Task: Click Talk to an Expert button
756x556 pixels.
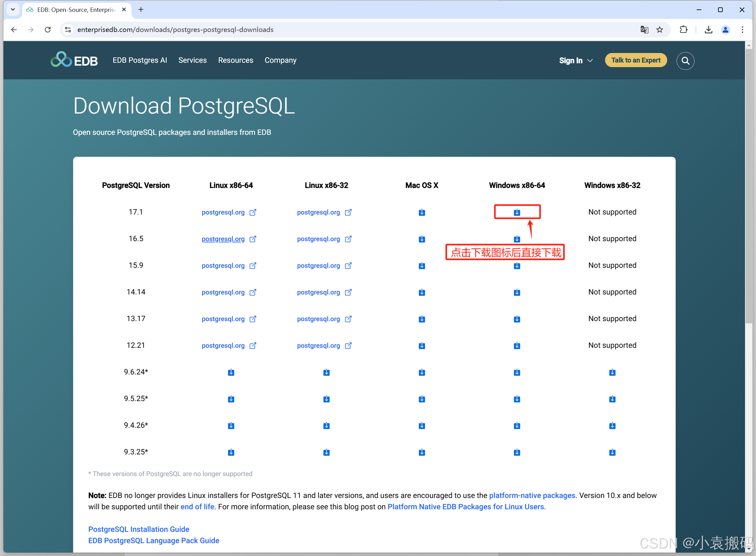Action: [x=636, y=61]
